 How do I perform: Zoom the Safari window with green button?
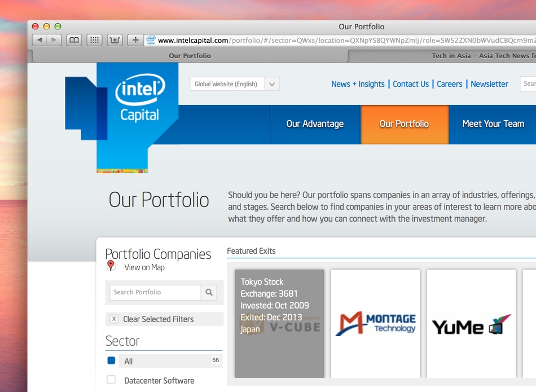[x=58, y=27]
